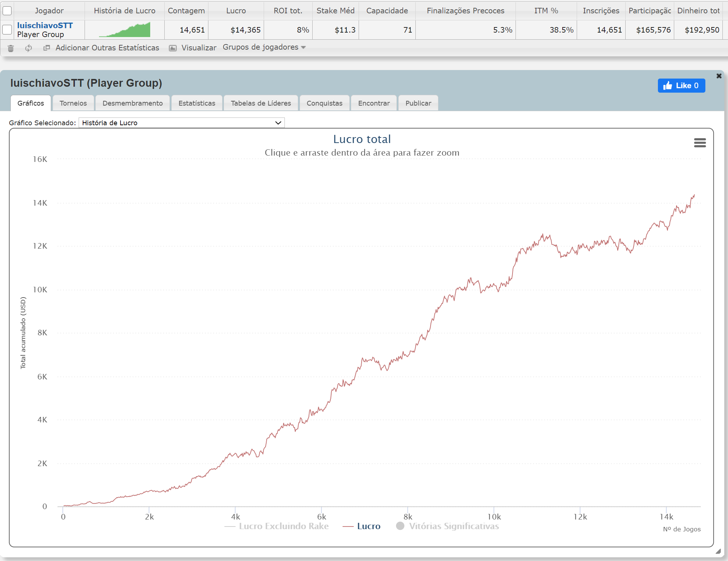Image resolution: width=728 pixels, height=561 pixels.
Task: Open the Conquistas tab
Action: coord(325,103)
